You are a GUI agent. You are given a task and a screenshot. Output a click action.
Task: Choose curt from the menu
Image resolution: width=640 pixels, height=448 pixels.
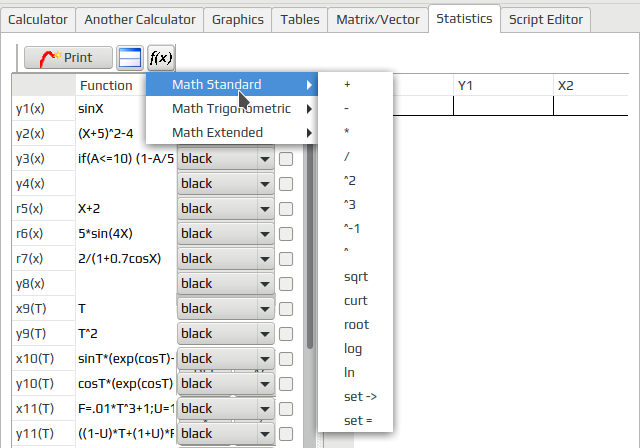tap(355, 301)
